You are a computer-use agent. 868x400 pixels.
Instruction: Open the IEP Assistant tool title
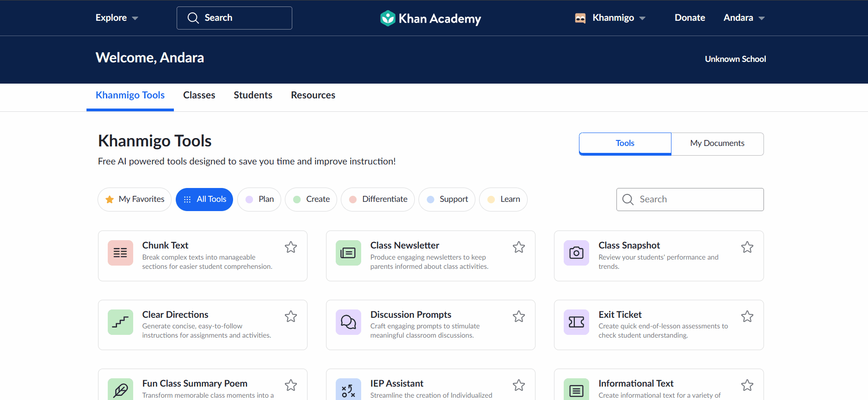397,383
